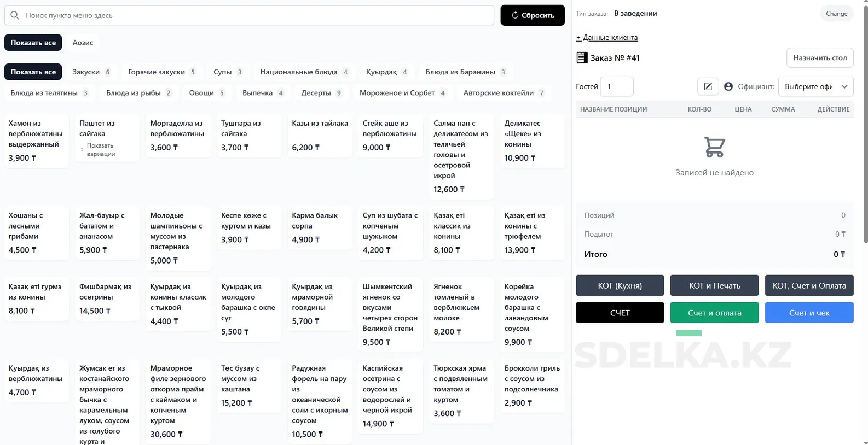Click the waiter person icon
868x445 pixels.
click(728, 86)
